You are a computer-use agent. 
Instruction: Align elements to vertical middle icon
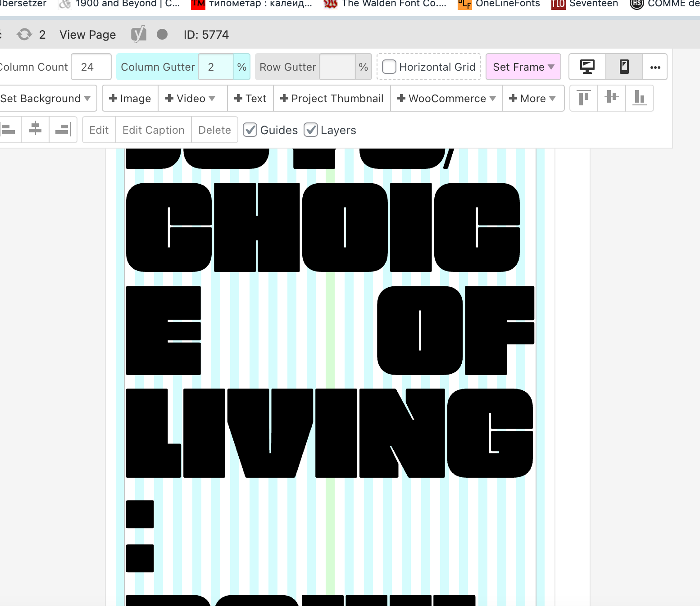(x=612, y=98)
